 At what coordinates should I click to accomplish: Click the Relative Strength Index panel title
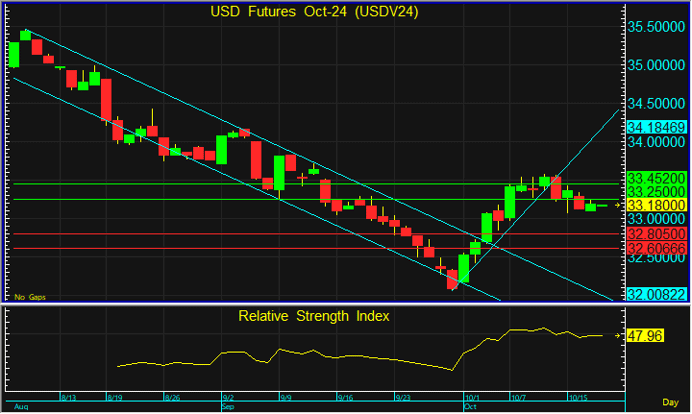[314, 316]
